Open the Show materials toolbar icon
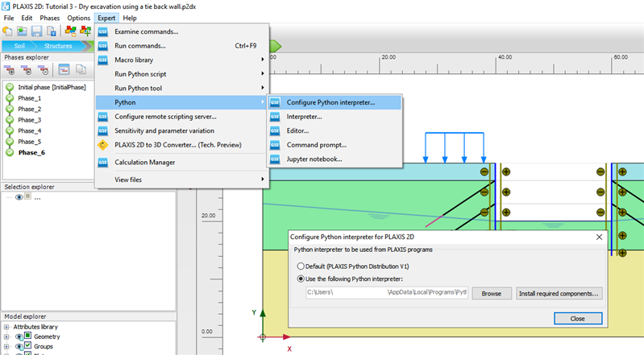Viewport: 644px width, 355px height. click(71, 31)
